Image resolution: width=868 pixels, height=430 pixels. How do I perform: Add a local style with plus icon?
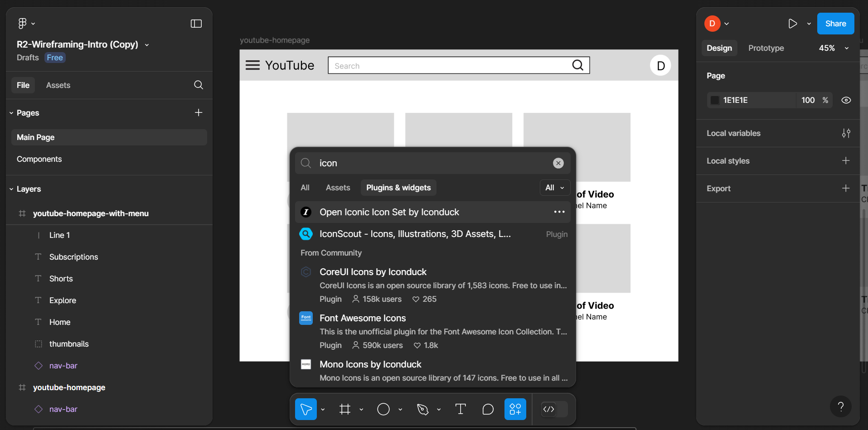click(846, 161)
